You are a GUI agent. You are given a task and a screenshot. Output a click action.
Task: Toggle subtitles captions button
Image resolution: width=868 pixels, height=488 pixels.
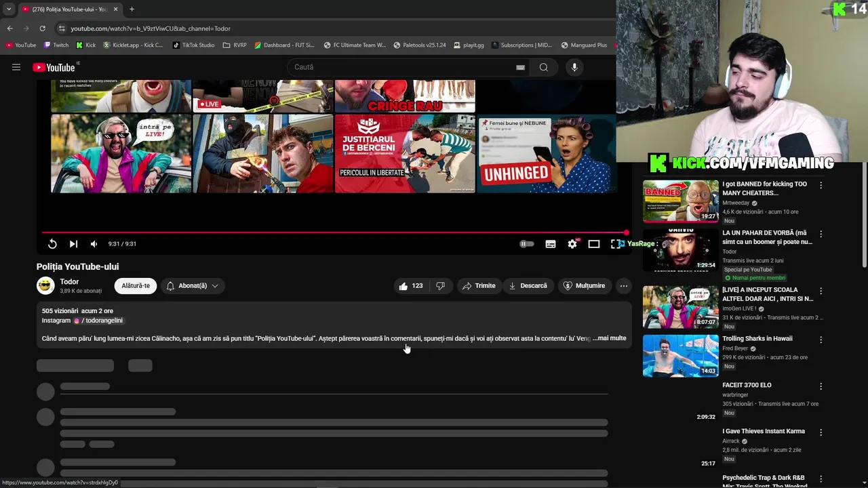(x=551, y=244)
